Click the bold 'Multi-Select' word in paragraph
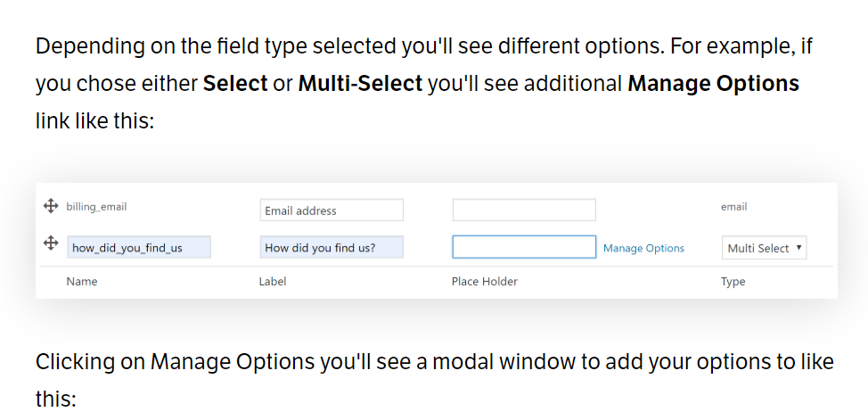The image size is (868, 412). pyautogui.click(x=360, y=84)
